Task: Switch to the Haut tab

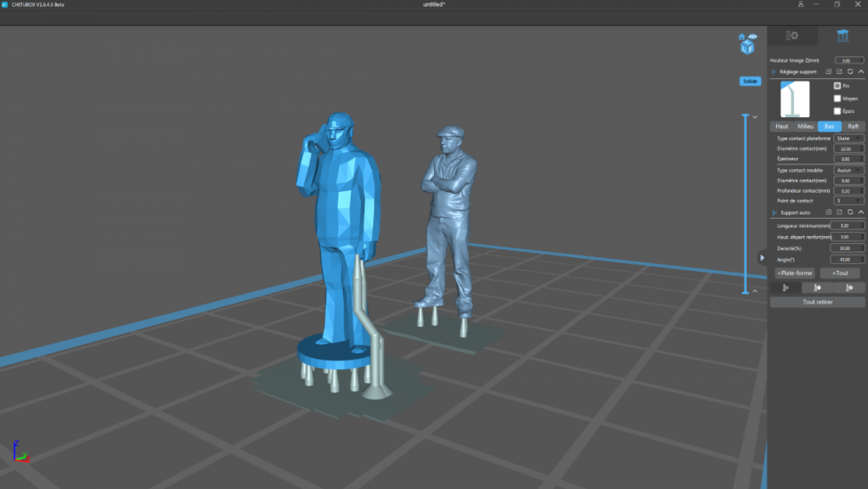Action: (x=782, y=126)
